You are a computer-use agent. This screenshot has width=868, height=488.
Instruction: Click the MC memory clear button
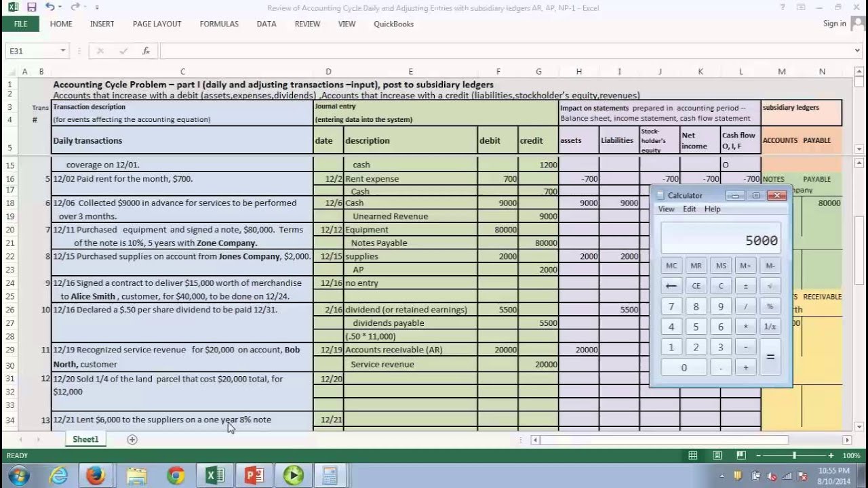pos(671,266)
